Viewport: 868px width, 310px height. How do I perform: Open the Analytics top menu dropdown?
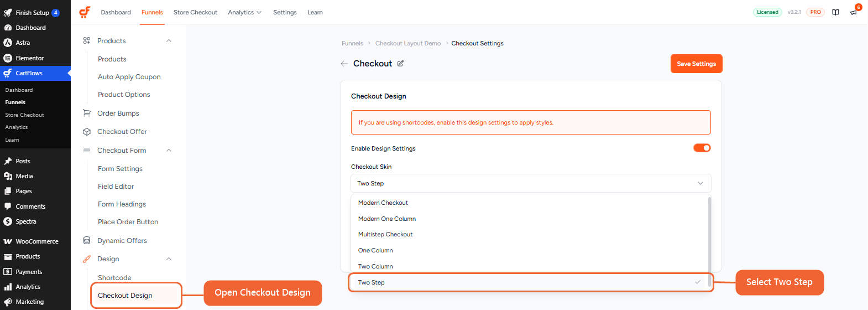244,12
